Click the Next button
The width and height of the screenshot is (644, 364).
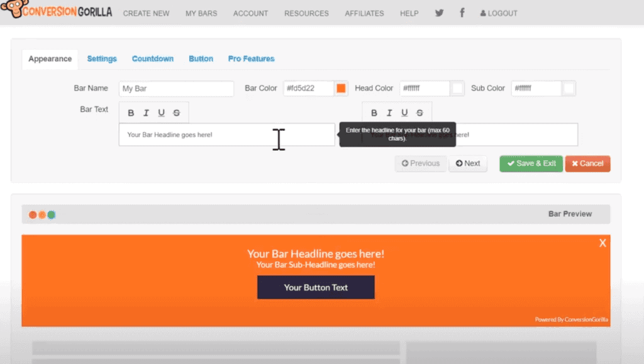click(x=468, y=163)
